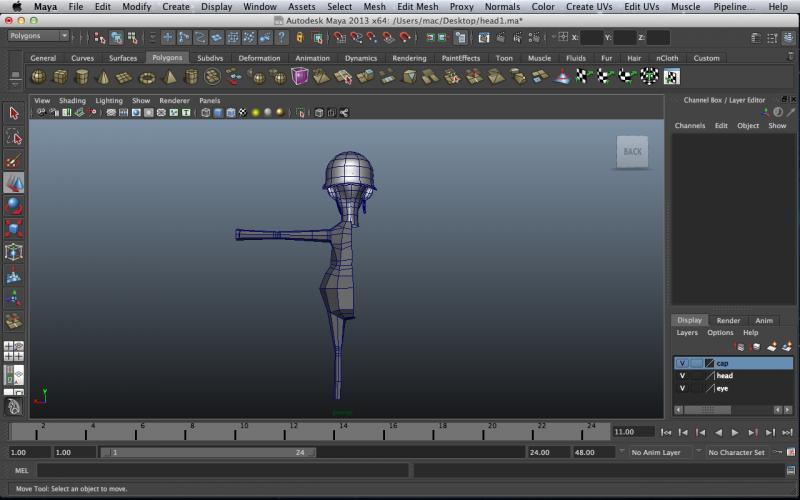Select the arrow Select tool in toolbox
Viewport: 800px width, 500px height.
tap(14, 113)
